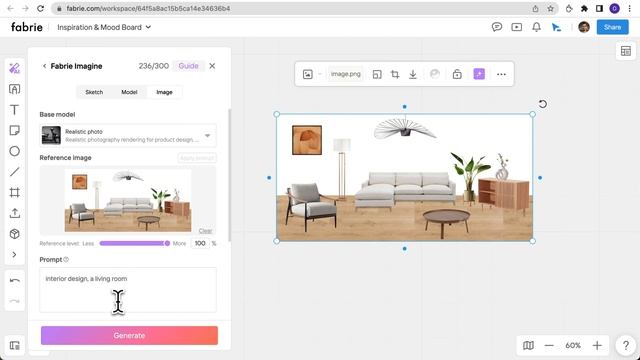This screenshot has height=360, width=640.
Task: Download the image
Action: point(413,74)
